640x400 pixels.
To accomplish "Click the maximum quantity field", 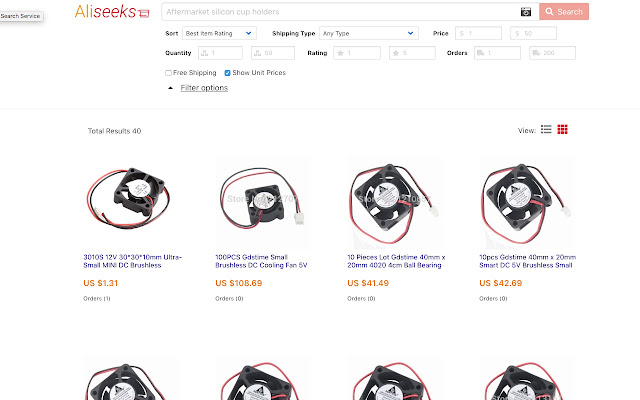I will click(x=271, y=53).
